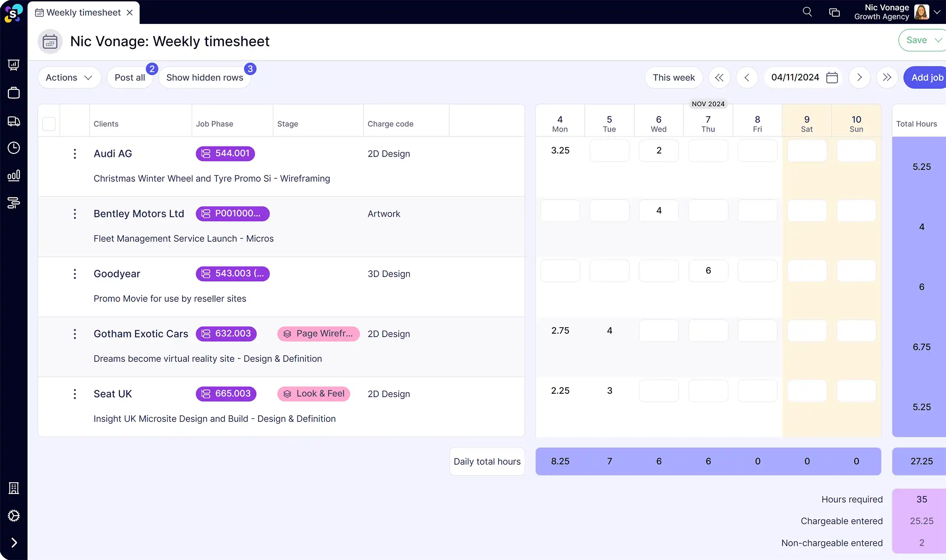This screenshot has height=560, width=946.
Task: Click the P001000... job phase tag
Action: [x=233, y=213]
